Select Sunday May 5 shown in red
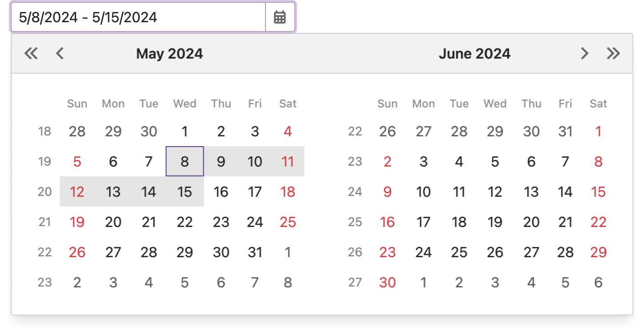 (x=77, y=162)
